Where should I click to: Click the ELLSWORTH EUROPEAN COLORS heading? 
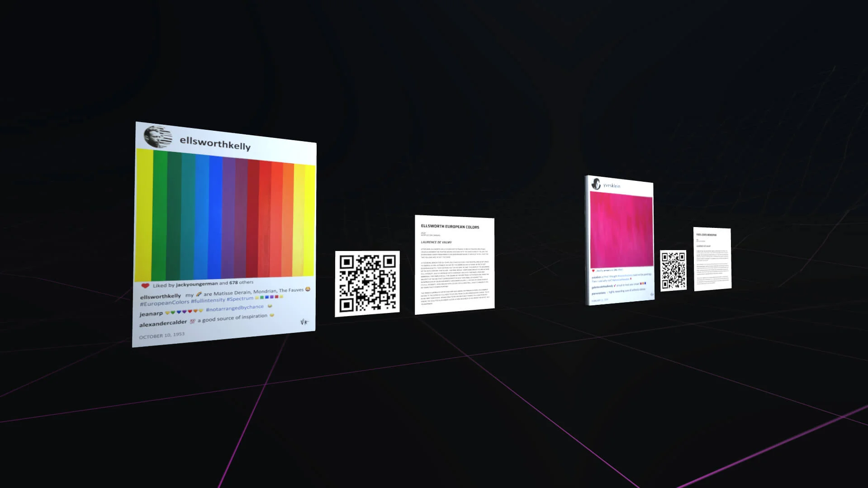click(450, 227)
